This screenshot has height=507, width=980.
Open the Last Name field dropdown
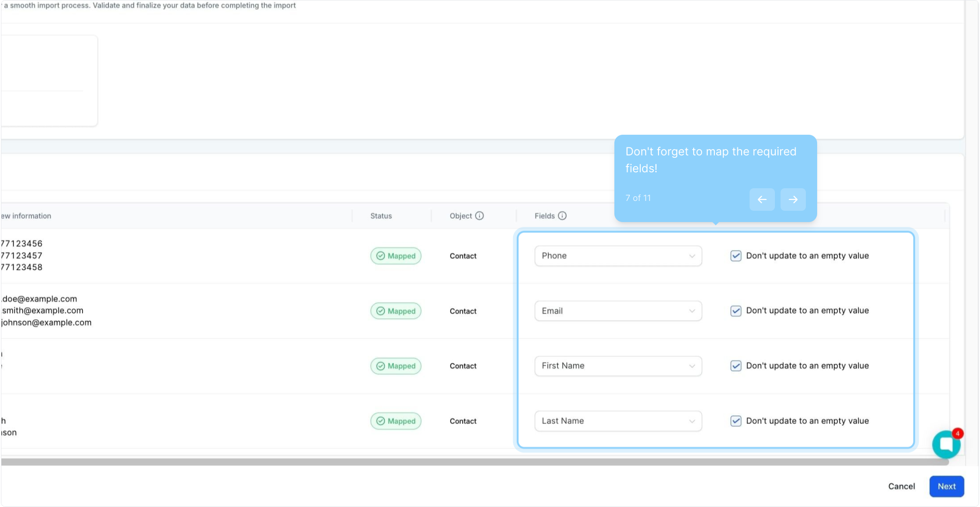618,421
